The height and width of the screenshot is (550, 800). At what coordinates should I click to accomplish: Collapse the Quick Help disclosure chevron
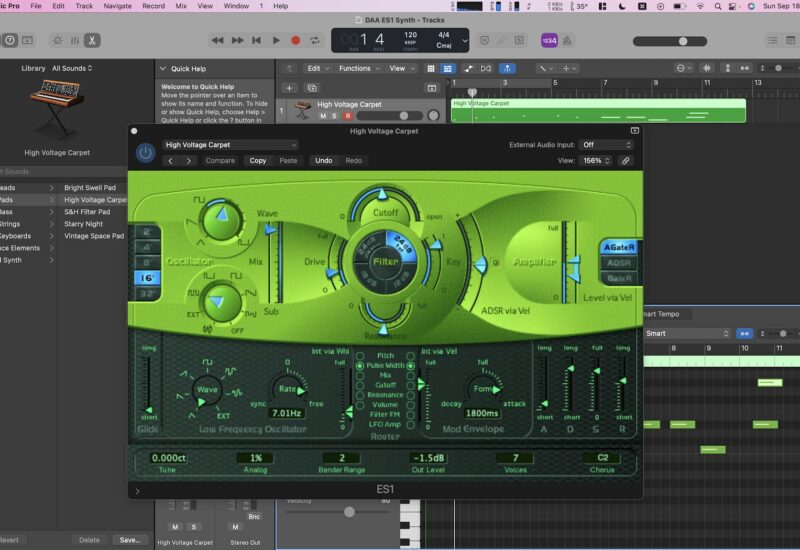[163, 68]
